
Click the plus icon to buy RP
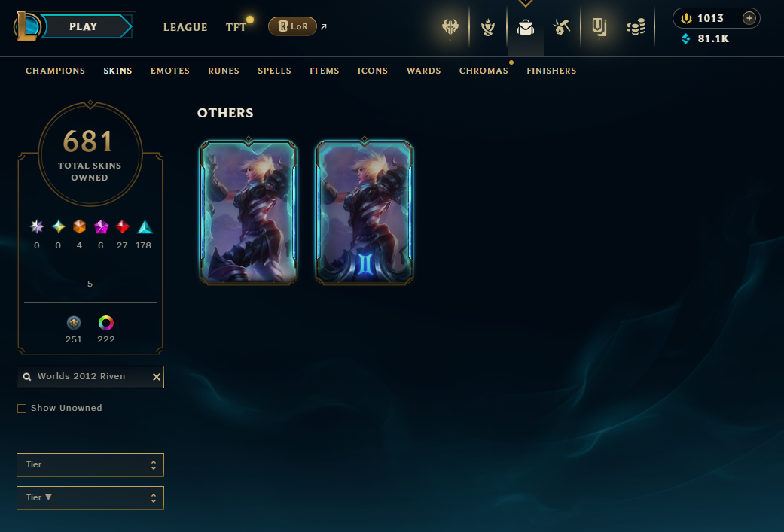[x=749, y=18]
